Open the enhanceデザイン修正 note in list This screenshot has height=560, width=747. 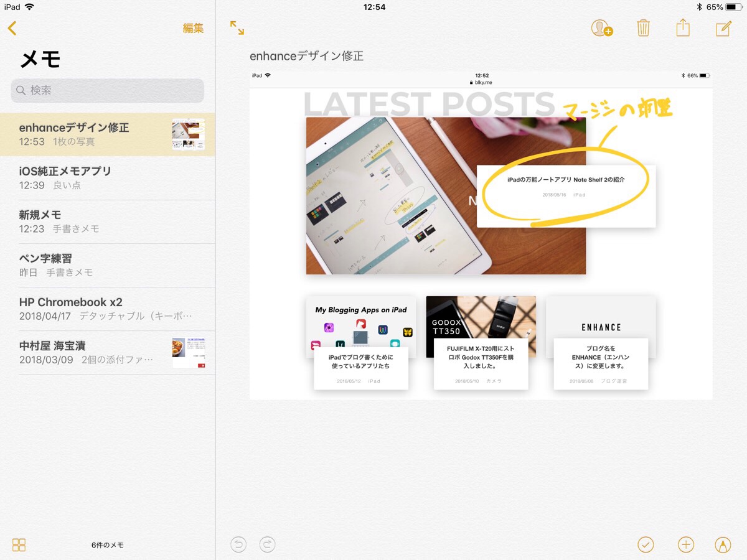point(107,134)
